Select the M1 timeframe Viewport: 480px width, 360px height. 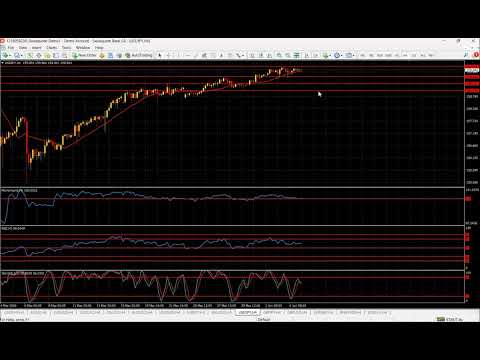(x=362, y=55)
